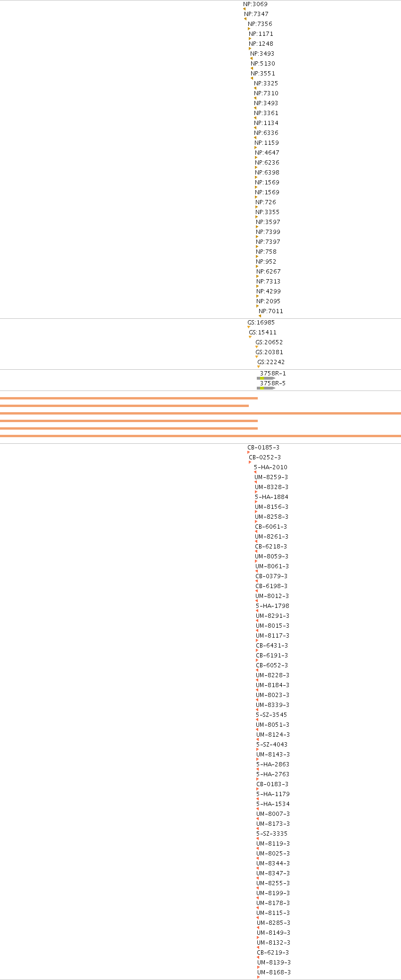Screen dimensions: 401x980
Task: Click the UM-8228-3 label
Action: [273, 675]
